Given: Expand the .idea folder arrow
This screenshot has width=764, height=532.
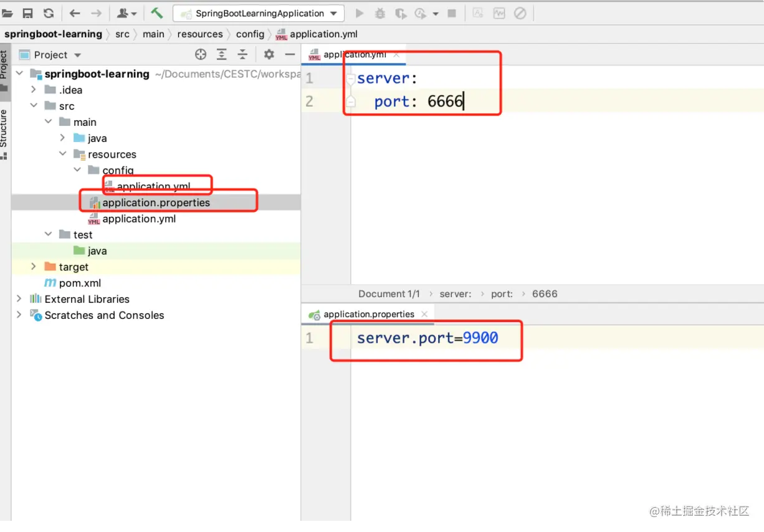Looking at the screenshot, I should click(34, 90).
